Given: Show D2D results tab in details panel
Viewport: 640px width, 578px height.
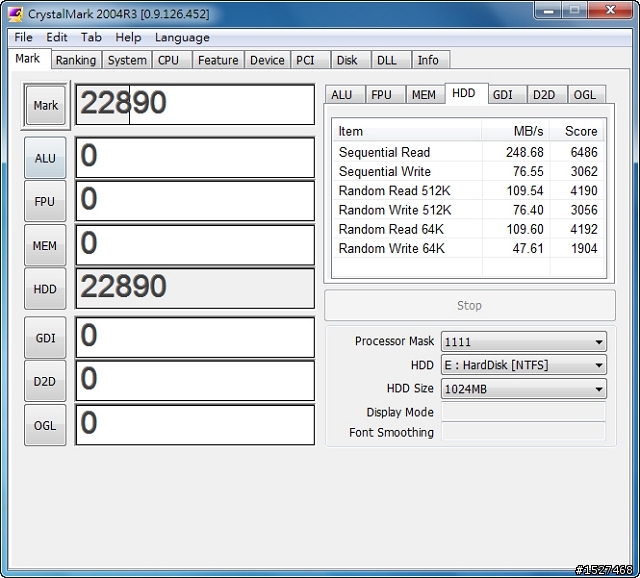Looking at the screenshot, I should pyautogui.click(x=547, y=95).
